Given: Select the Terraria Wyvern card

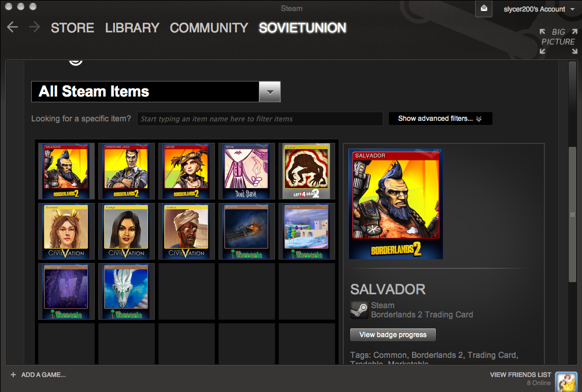Looking at the screenshot, I should (126, 291).
